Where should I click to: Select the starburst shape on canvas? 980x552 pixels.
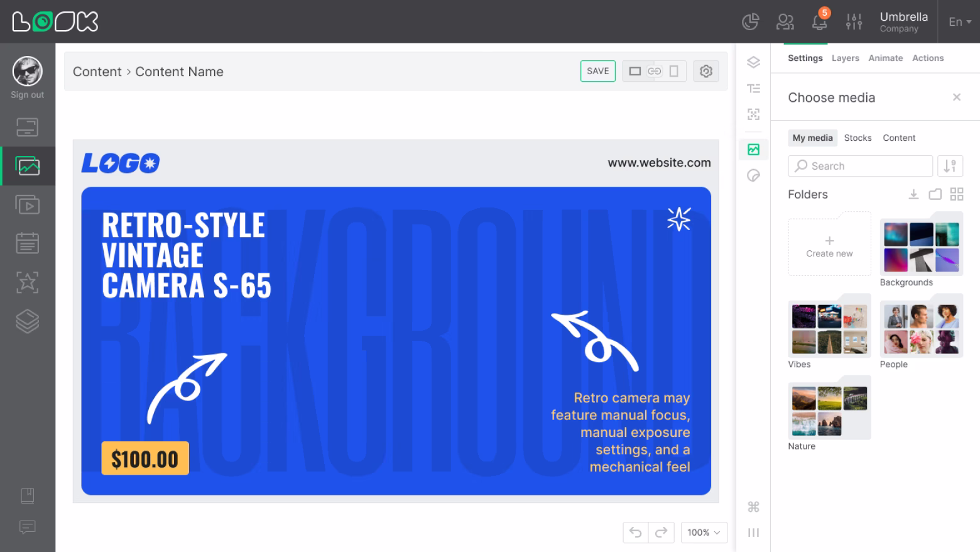pos(678,219)
